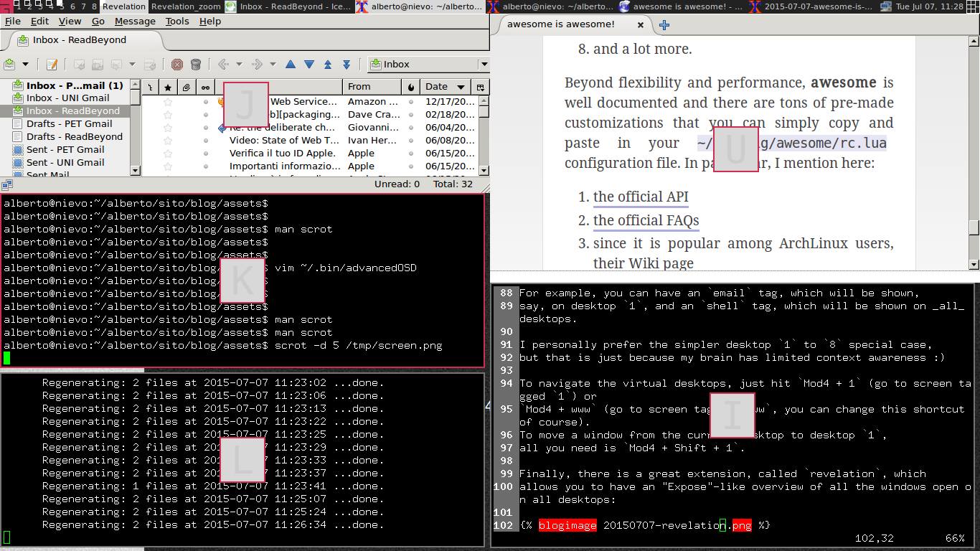Compose a new message with the Write icon
Image resolution: width=980 pixels, height=551 pixels.
(x=52, y=65)
